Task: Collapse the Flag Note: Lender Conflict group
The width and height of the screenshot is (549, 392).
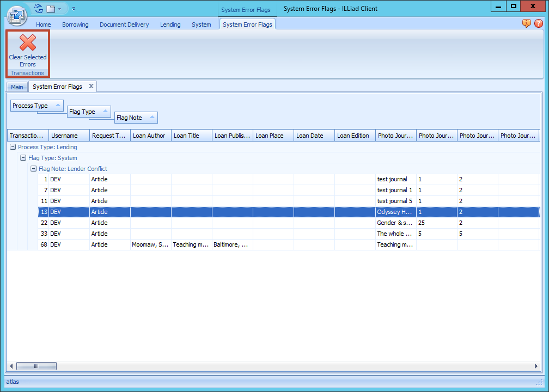Action: click(x=33, y=169)
